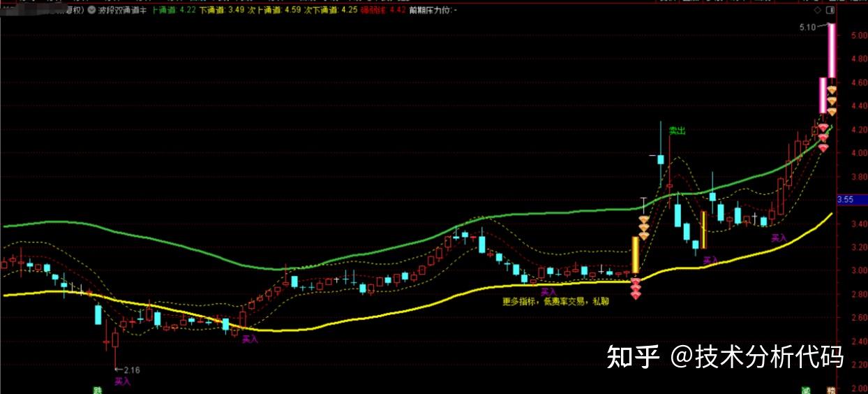Click the 波段双通道主 indicator name
Image resolution: width=868 pixels, height=394 pixels.
pos(123,11)
